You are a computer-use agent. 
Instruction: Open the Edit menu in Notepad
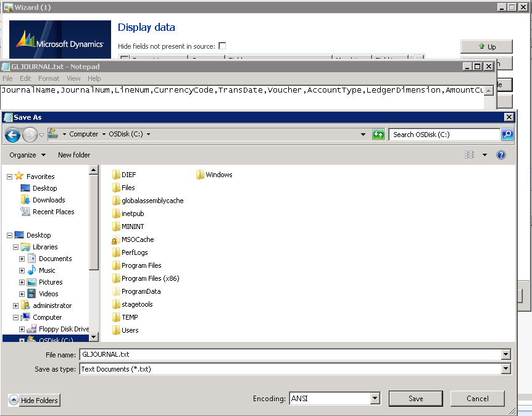pyautogui.click(x=25, y=78)
